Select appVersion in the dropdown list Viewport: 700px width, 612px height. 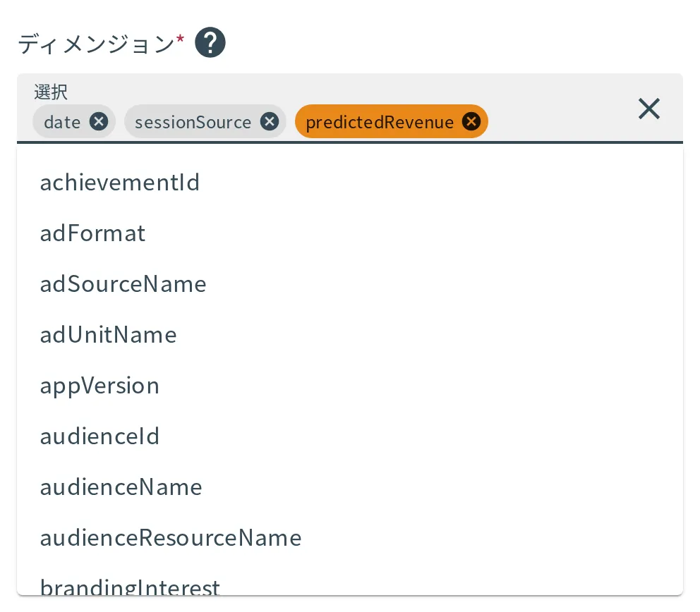pyautogui.click(x=350, y=386)
